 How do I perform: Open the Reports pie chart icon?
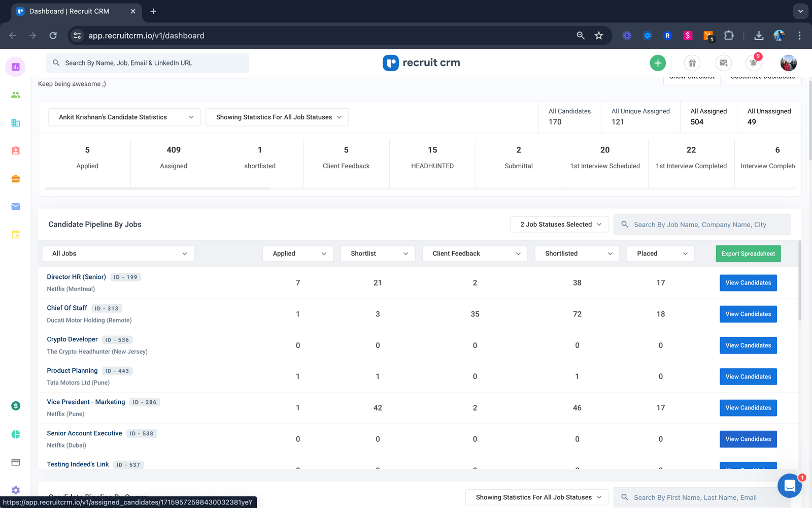pyautogui.click(x=15, y=434)
